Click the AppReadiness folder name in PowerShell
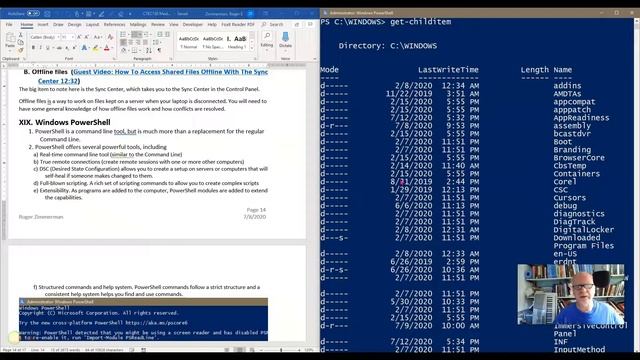Image resolution: width=640 pixels, height=360 pixels. (581, 118)
